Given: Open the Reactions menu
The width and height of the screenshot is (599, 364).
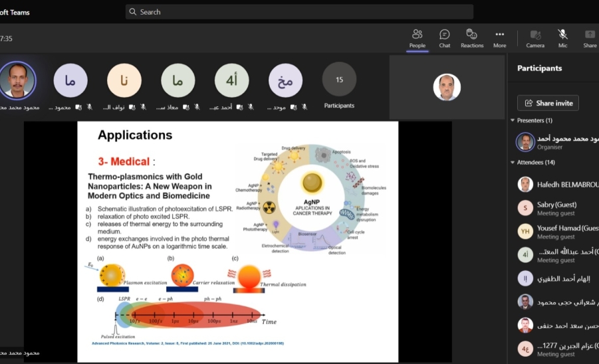Looking at the screenshot, I should tap(472, 39).
